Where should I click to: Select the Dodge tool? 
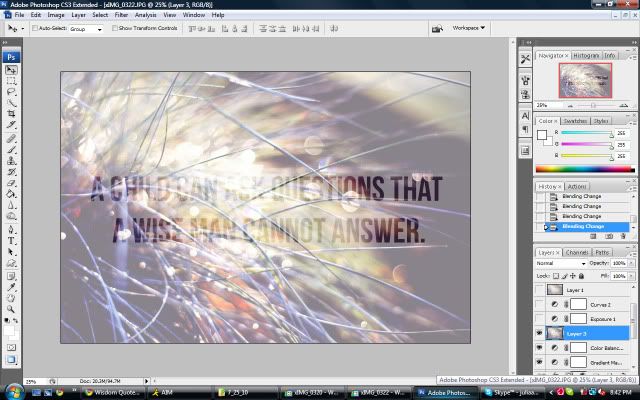(x=11, y=216)
